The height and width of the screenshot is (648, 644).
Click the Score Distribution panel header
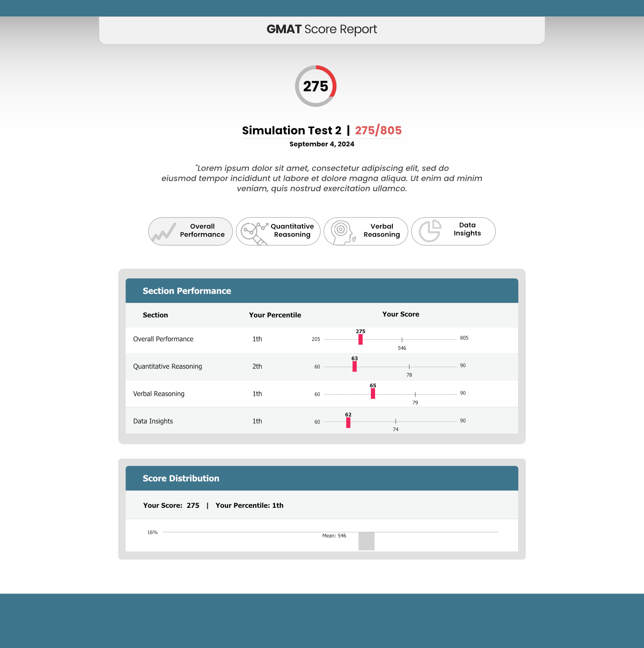322,478
